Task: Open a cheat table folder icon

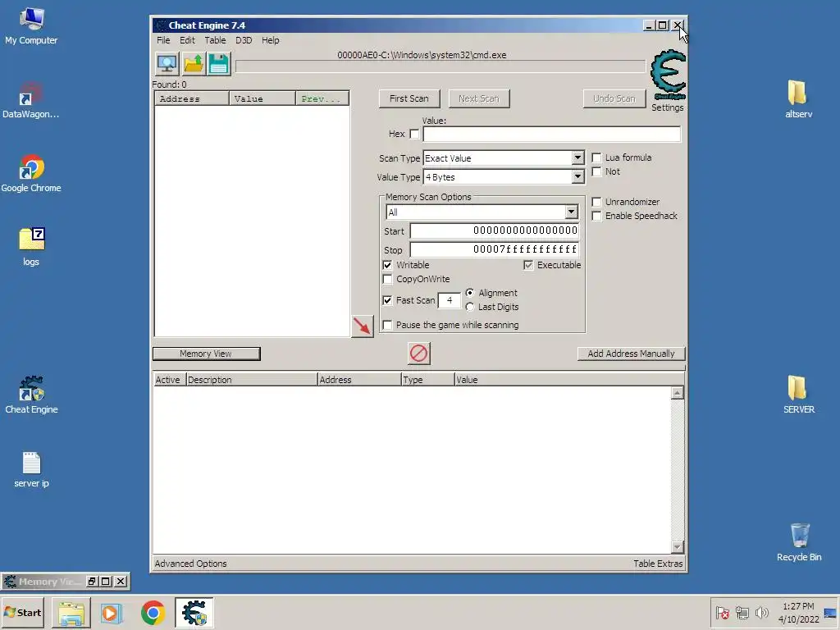Action: click(x=193, y=64)
